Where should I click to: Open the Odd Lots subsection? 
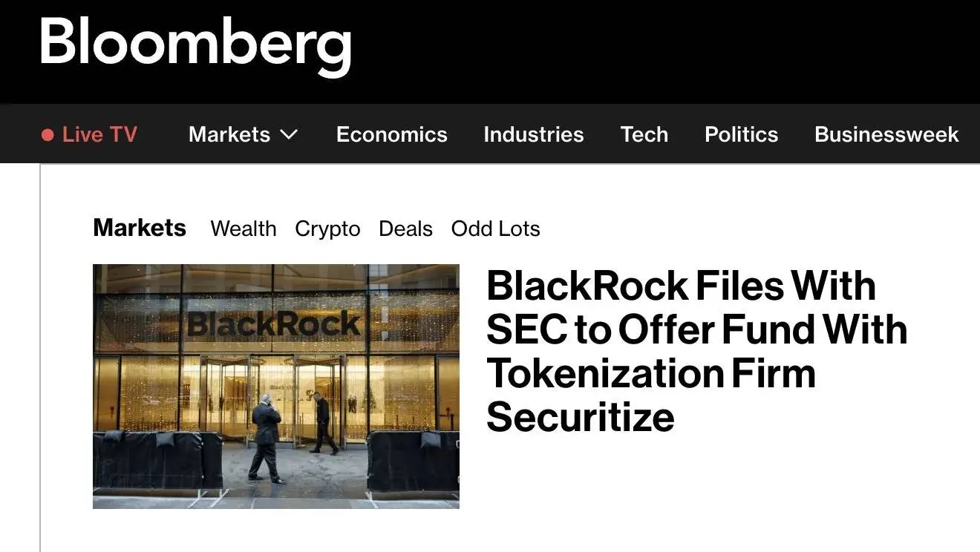496,229
